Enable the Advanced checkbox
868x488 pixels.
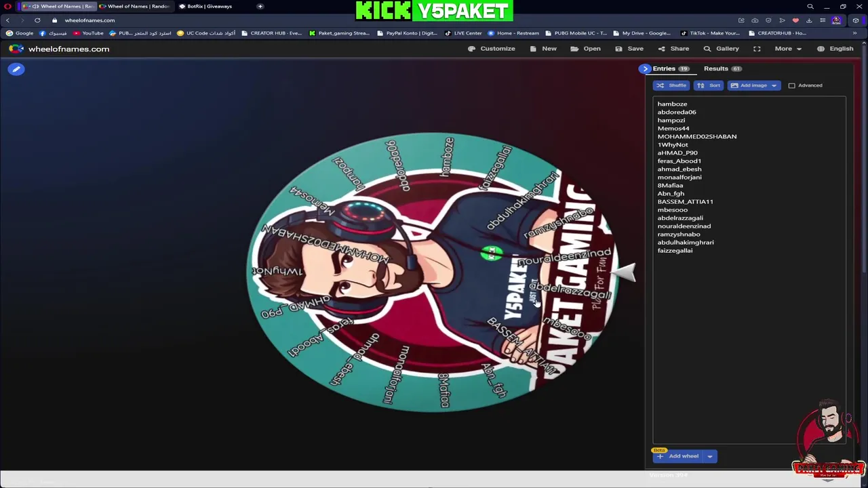click(791, 85)
